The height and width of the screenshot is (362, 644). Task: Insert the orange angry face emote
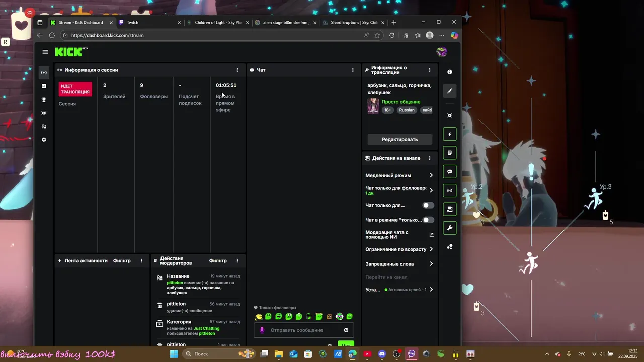click(329, 316)
